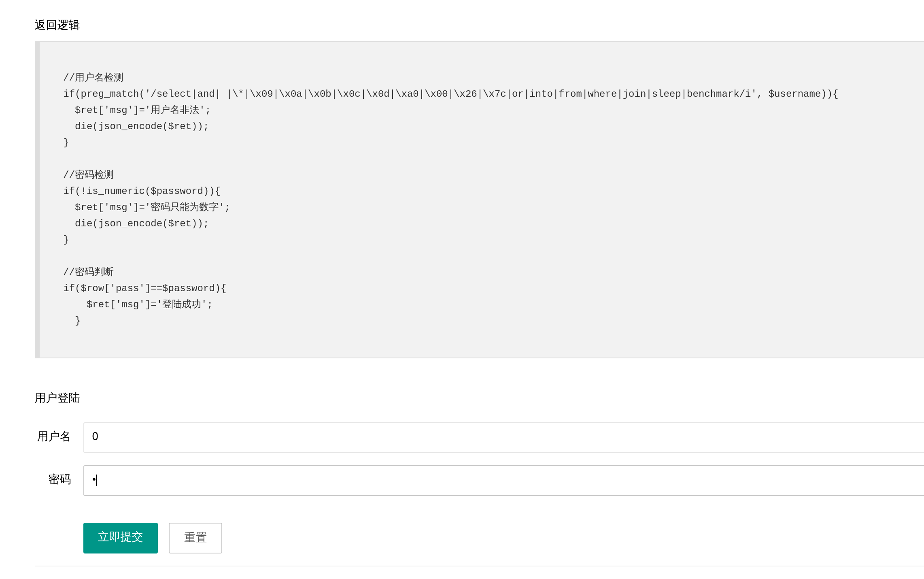The height and width of the screenshot is (579, 924).
Task: Click the //用户名检测 code comment
Action: pyautogui.click(x=93, y=77)
